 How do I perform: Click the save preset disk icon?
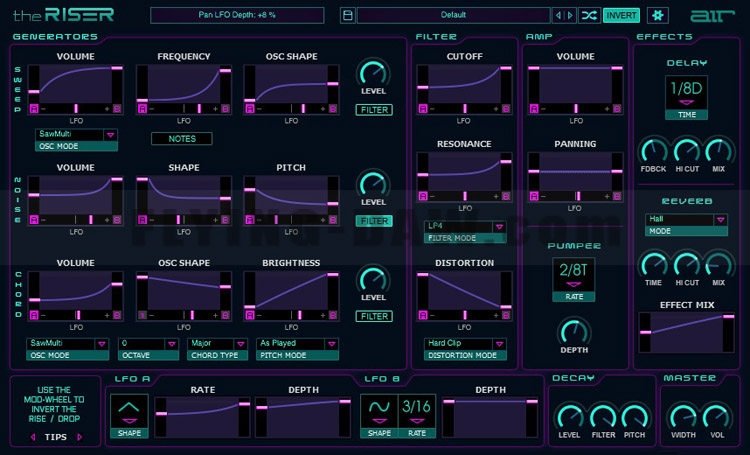(348, 15)
